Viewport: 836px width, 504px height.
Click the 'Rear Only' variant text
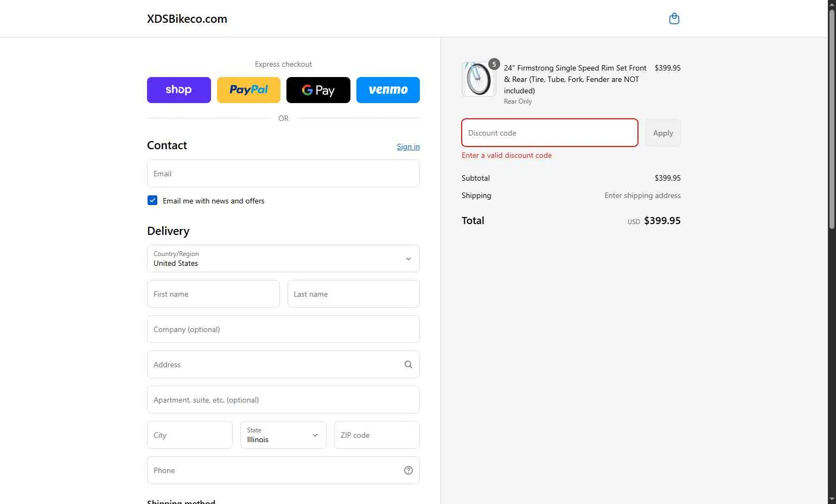(518, 101)
